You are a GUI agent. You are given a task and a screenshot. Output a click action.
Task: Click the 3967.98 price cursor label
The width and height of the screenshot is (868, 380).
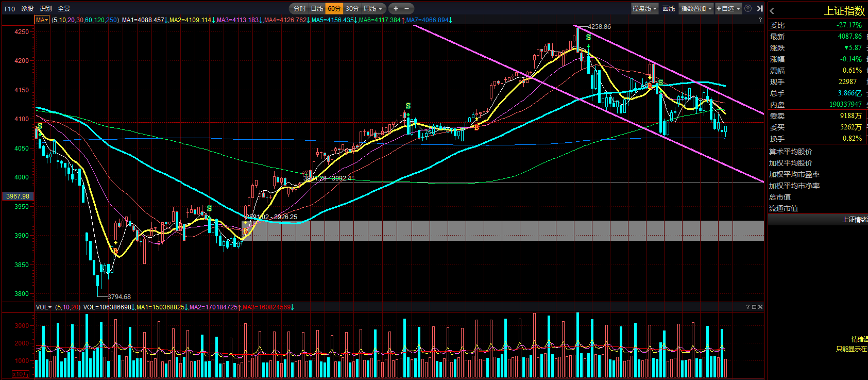18,196
